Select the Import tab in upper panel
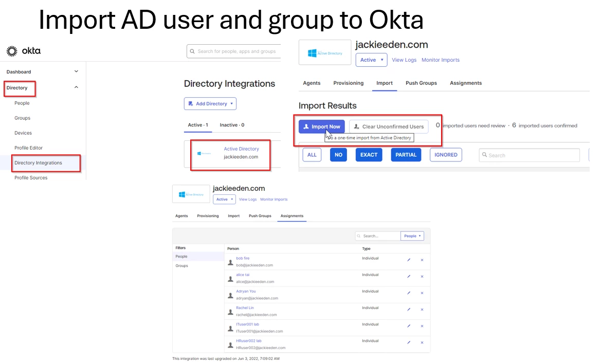 click(x=385, y=83)
